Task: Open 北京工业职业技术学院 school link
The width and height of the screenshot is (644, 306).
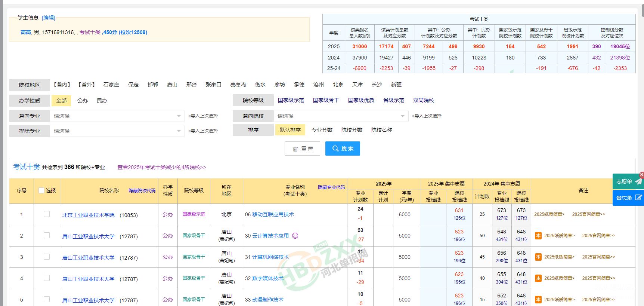Action: (88, 215)
